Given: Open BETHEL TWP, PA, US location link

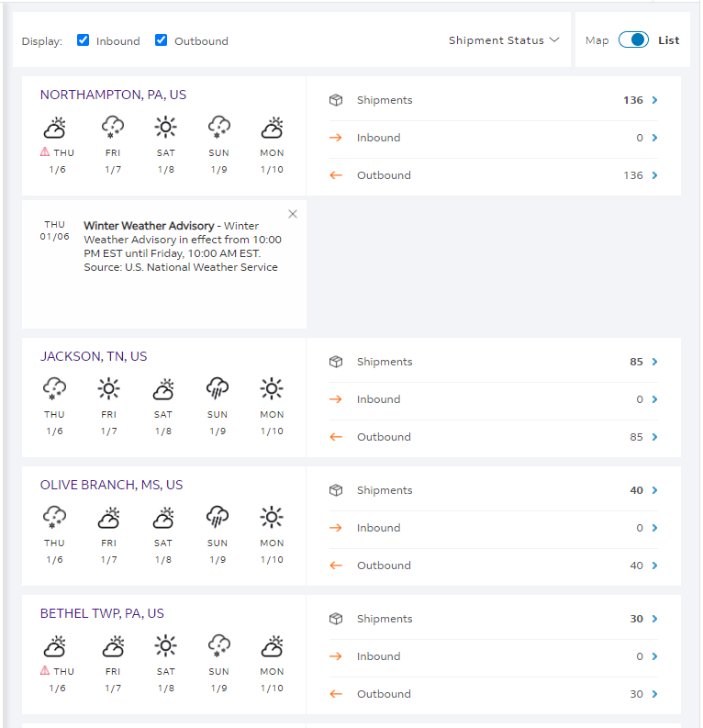Looking at the screenshot, I should [102, 613].
